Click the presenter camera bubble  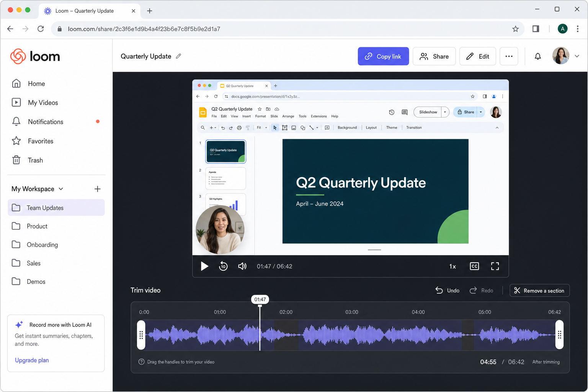pyautogui.click(x=220, y=230)
